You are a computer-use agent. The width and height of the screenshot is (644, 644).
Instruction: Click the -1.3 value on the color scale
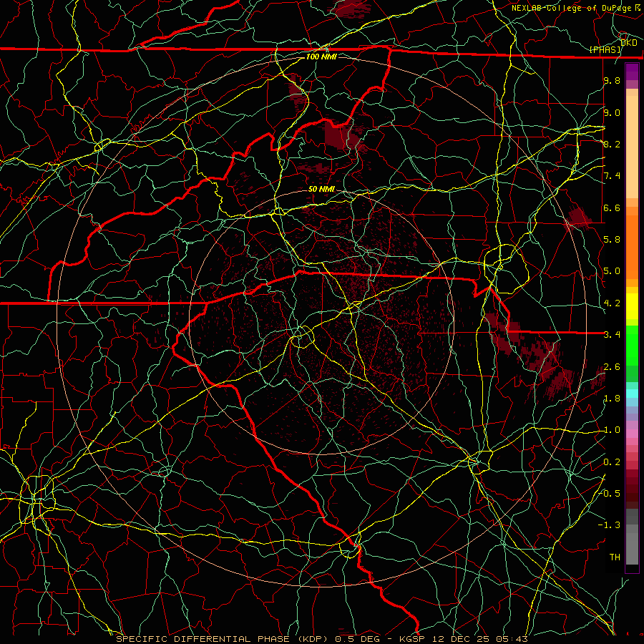tap(610, 525)
